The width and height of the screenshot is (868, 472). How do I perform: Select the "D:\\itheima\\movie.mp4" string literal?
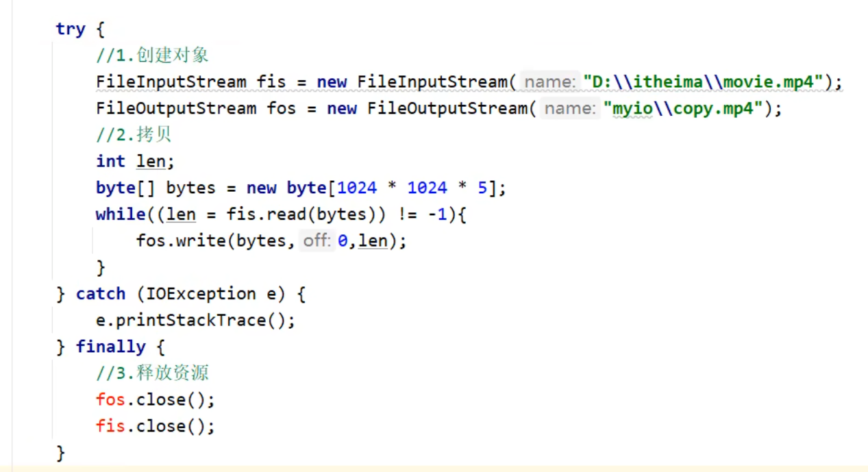[703, 82]
